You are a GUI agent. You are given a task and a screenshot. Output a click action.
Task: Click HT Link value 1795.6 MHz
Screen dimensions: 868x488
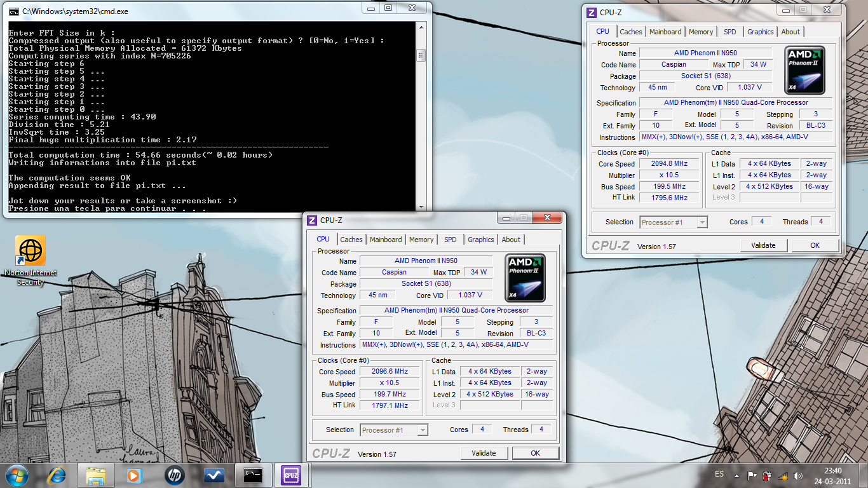pos(670,198)
